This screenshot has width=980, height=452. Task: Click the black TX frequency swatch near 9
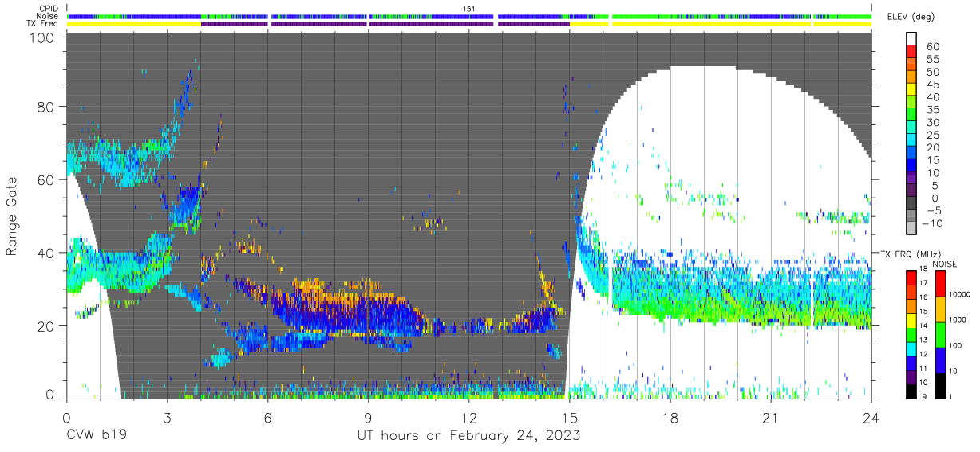point(912,391)
